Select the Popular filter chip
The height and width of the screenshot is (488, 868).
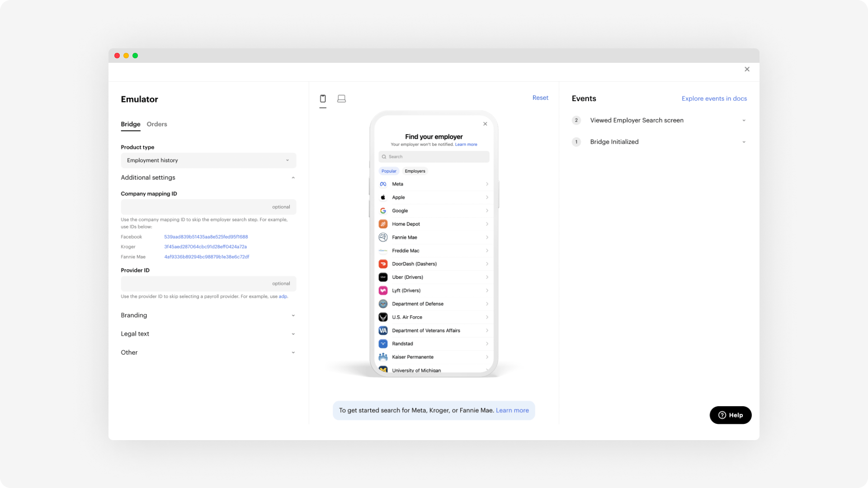tap(389, 171)
